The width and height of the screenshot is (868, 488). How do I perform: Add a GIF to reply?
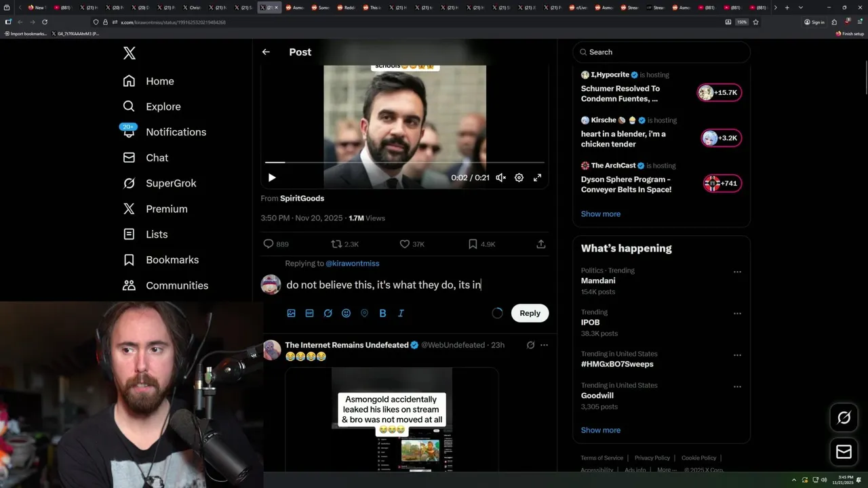[309, 313]
